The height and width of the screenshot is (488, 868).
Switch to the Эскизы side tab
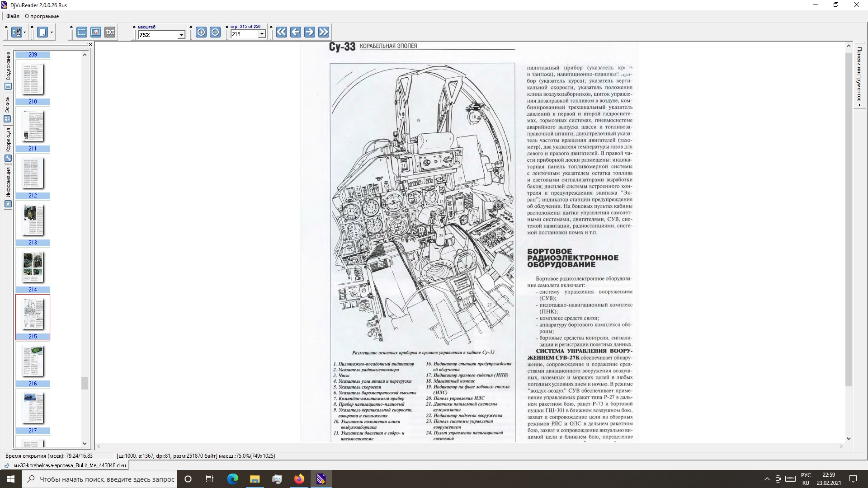click(x=8, y=108)
